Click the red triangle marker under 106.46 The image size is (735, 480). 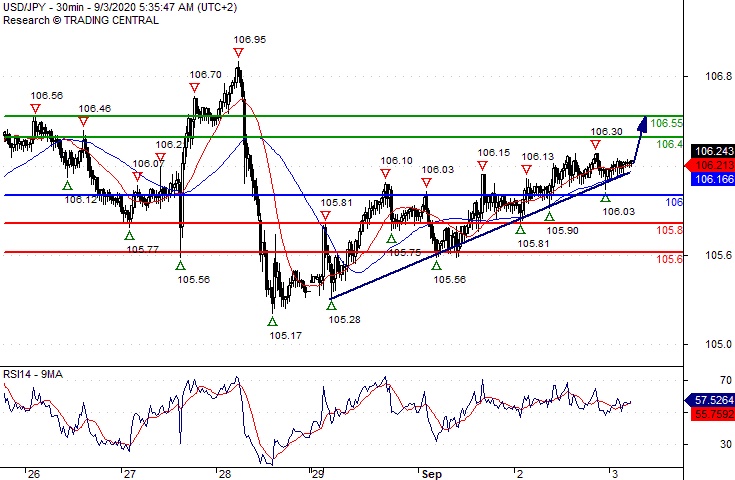[83, 122]
